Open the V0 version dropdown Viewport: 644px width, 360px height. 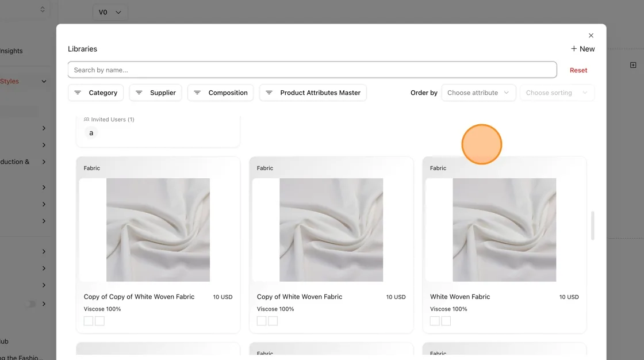(110, 12)
